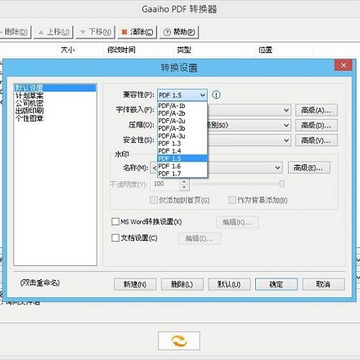The height and width of the screenshot is (360, 360).
Task: Open Help (帮助) in the toolbar
Action: tap(179, 32)
